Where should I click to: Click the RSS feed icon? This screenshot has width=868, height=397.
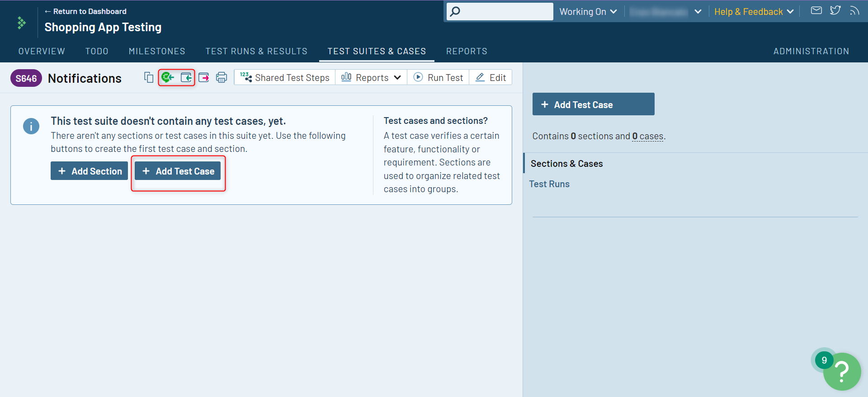click(854, 10)
